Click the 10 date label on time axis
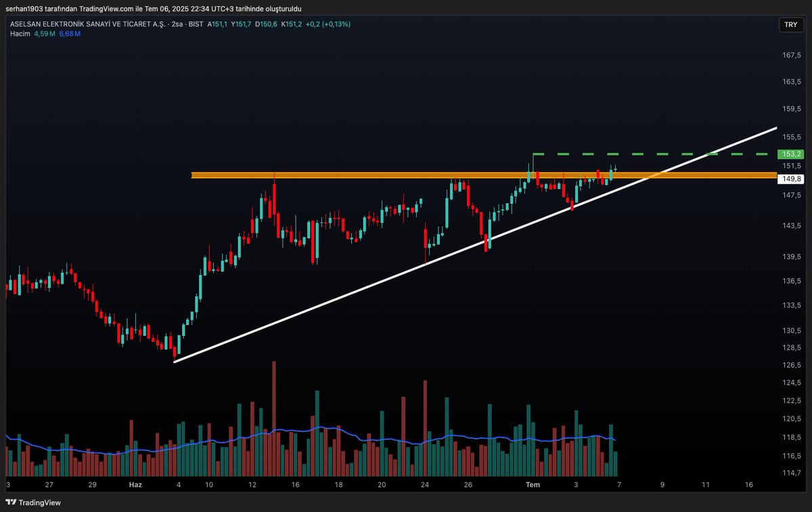This screenshot has height=512, width=812. (x=209, y=485)
